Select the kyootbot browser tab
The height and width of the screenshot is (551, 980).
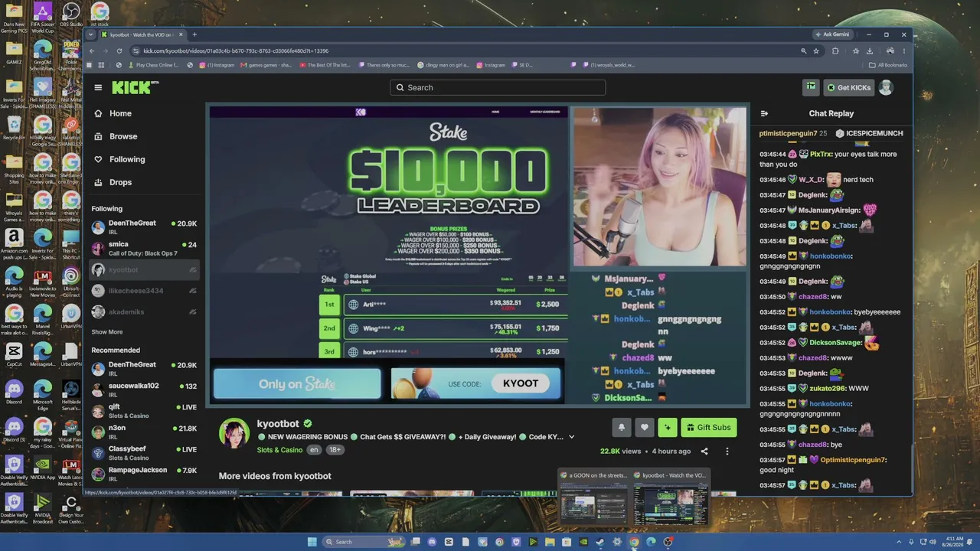(x=142, y=34)
